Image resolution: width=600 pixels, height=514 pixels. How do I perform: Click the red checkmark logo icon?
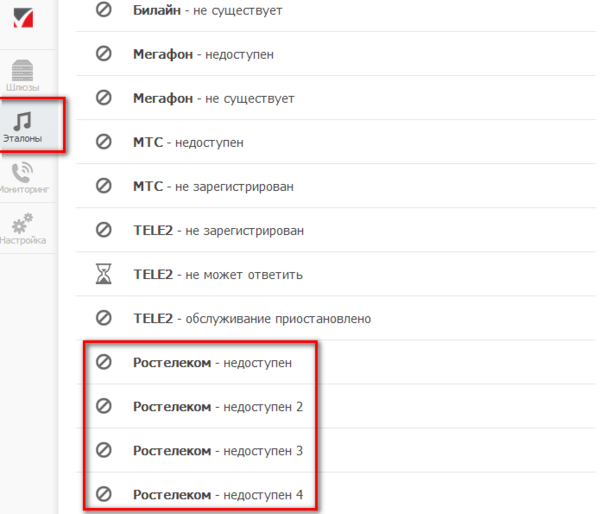[x=22, y=18]
